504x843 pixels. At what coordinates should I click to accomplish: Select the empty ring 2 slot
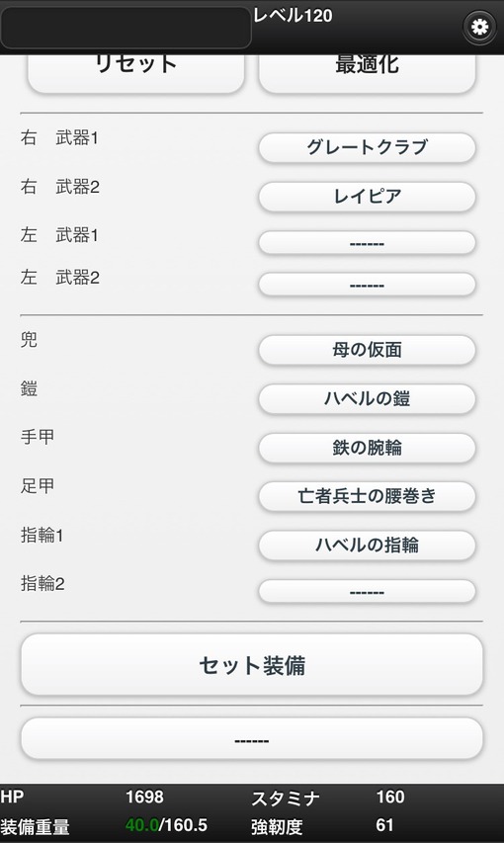[368, 591]
